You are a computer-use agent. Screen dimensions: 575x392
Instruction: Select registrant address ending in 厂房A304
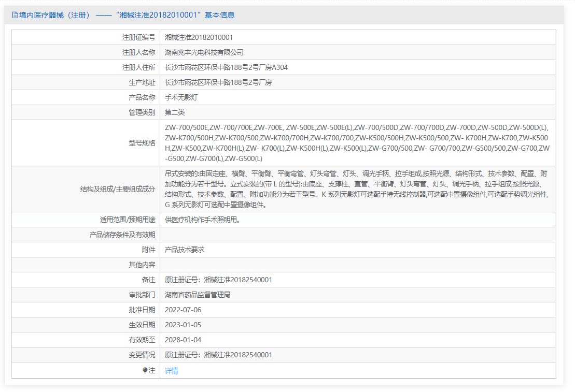point(226,67)
